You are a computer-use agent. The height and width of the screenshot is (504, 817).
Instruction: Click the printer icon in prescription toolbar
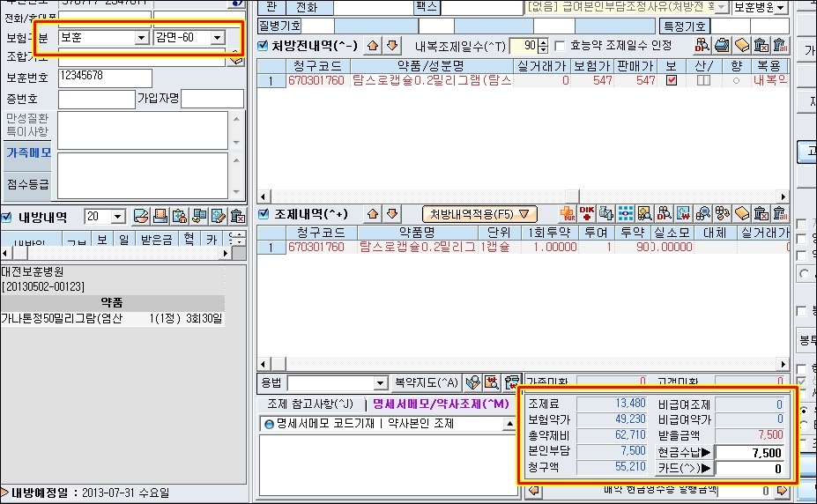click(x=722, y=45)
